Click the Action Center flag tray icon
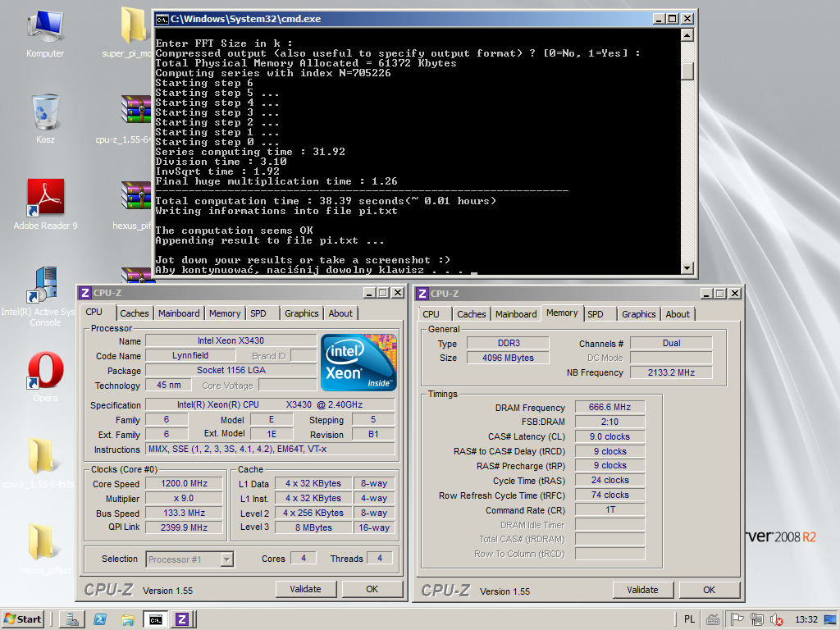 point(737,619)
